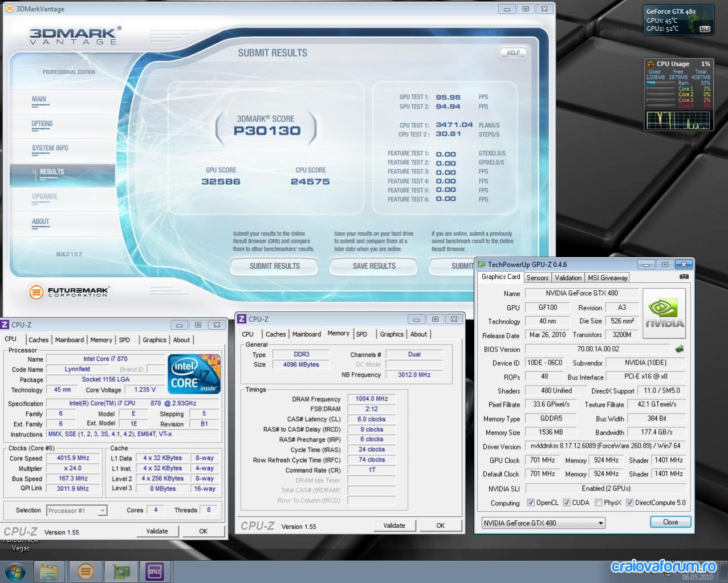Toggle the DirectCompute 5.0 checkbox
The width and height of the screenshot is (728, 583).
629,503
